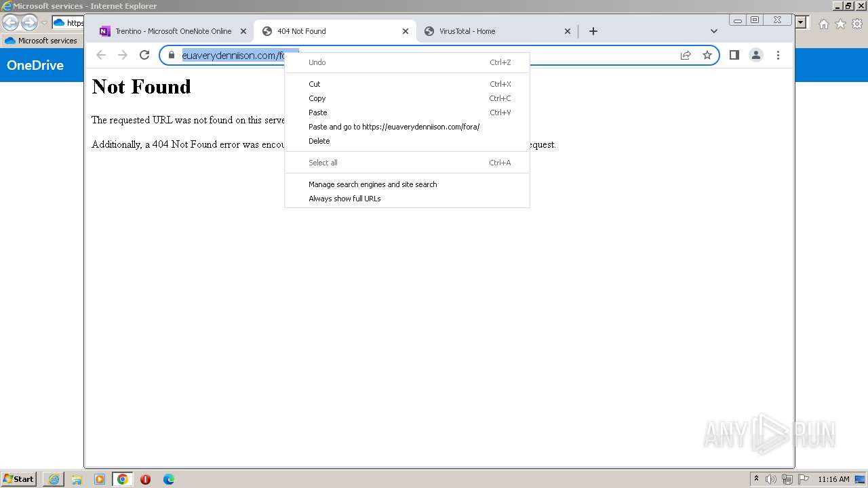868x488 pixels.
Task: Open Internet Explorer from taskbar
Action: point(54,479)
